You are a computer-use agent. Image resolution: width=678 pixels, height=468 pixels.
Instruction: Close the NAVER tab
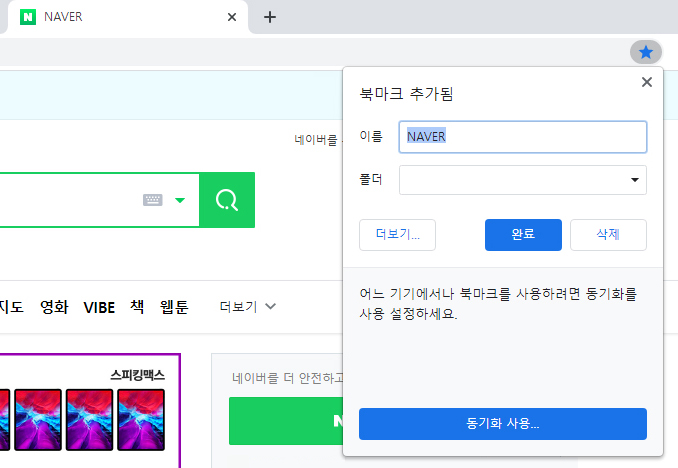[x=232, y=17]
